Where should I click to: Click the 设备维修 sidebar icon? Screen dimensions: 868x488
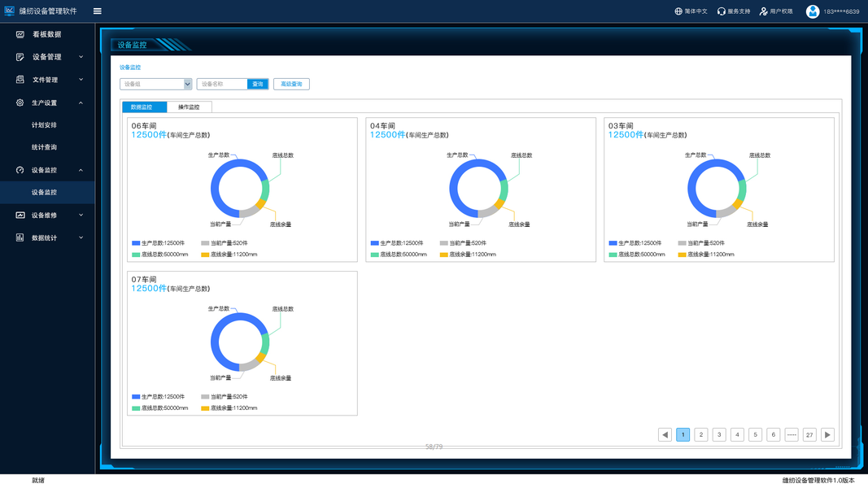click(20, 216)
